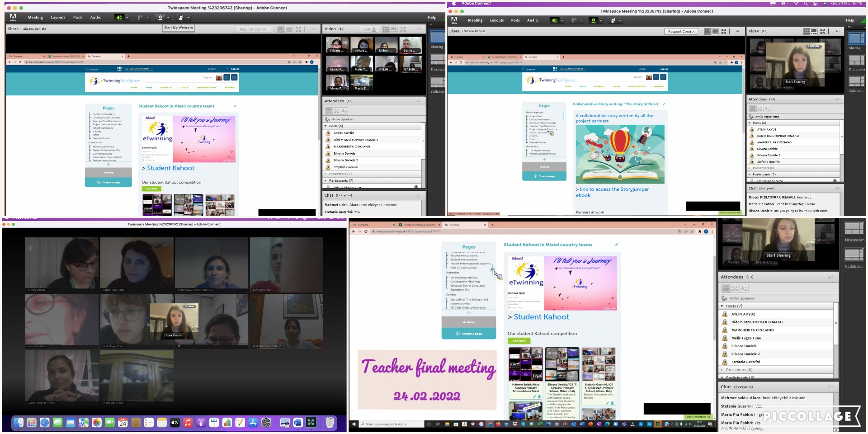Select Melis Tugce Tuna in Hosts (7) list

746,338
